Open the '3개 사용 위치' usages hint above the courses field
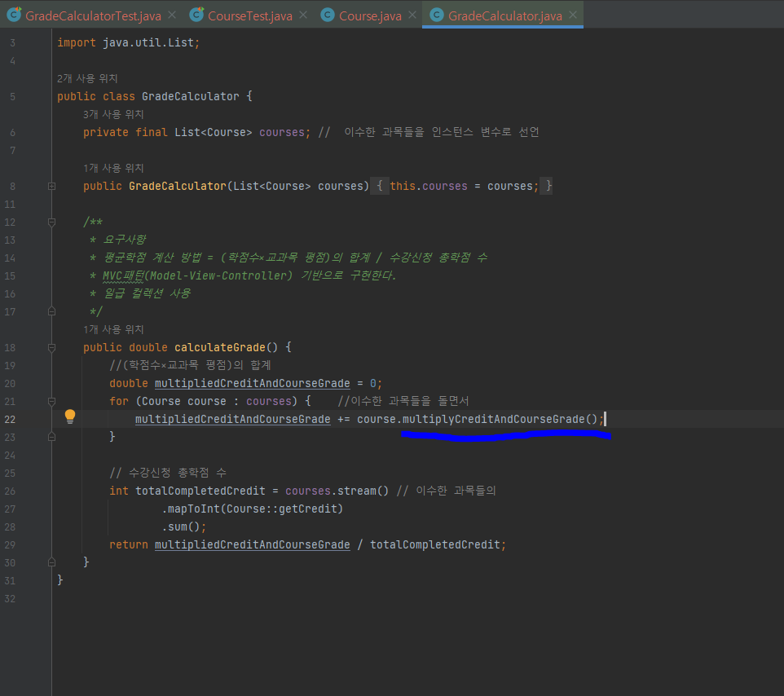Viewport: 784px width, 696px height. 113,114
